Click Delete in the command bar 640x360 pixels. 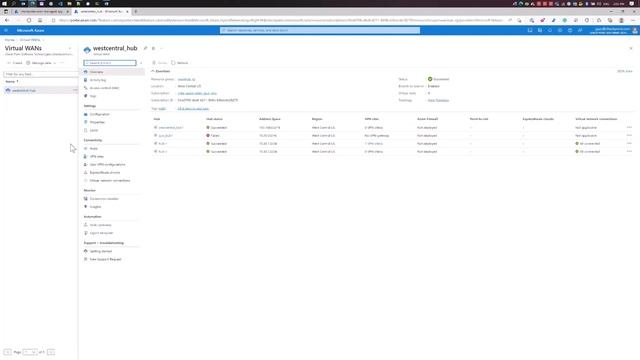click(x=160, y=63)
